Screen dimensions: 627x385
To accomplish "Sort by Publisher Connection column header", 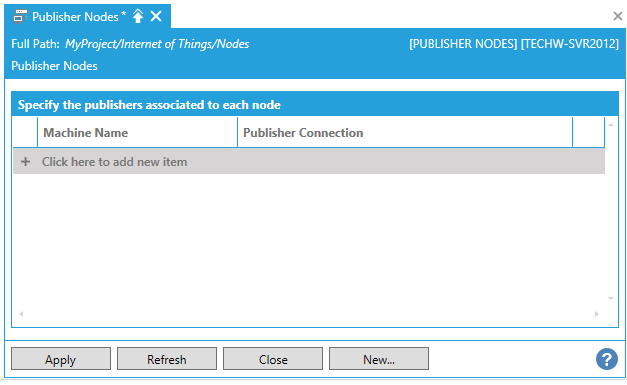I will (x=405, y=132).
